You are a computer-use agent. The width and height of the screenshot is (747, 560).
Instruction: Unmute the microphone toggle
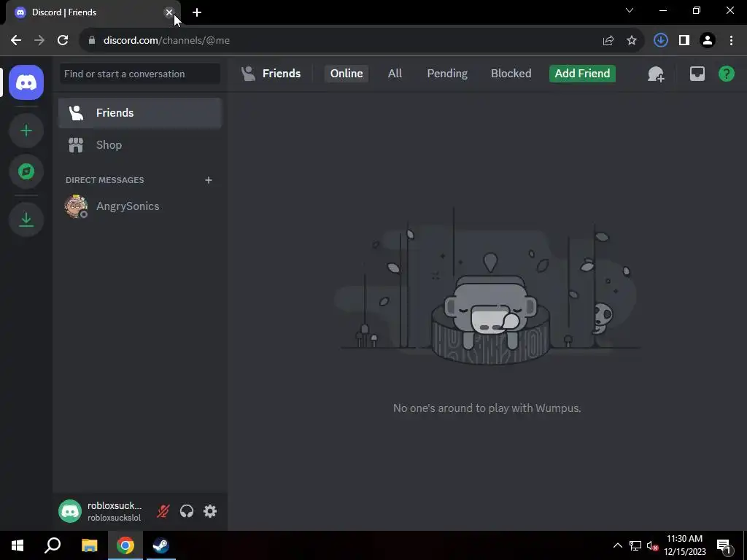[163, 511]
